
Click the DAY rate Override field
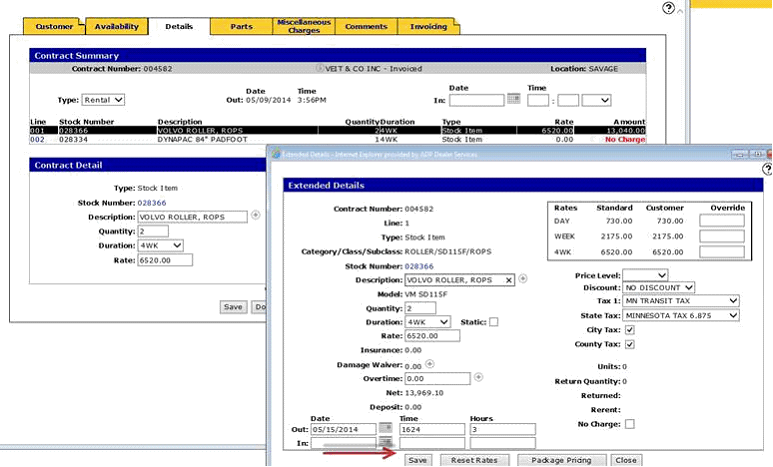click(x=721, y=219)
